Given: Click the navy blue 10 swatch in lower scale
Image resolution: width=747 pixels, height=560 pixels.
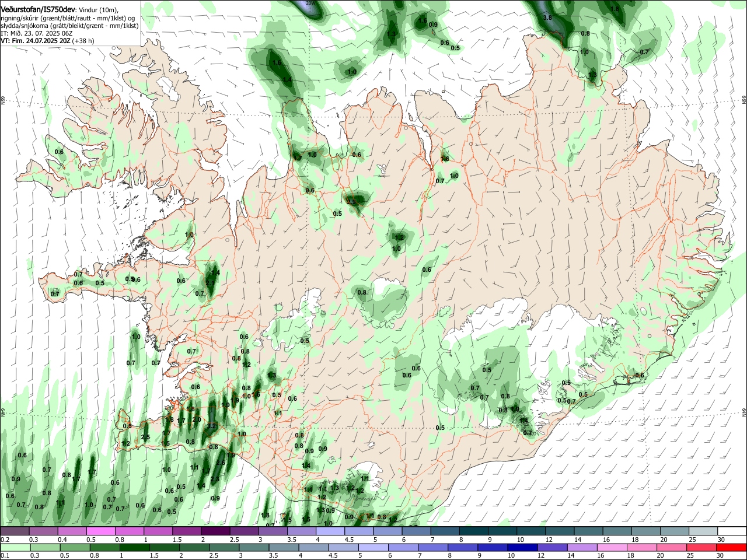Looking at the screenshot, I should [x=521, y=547].
